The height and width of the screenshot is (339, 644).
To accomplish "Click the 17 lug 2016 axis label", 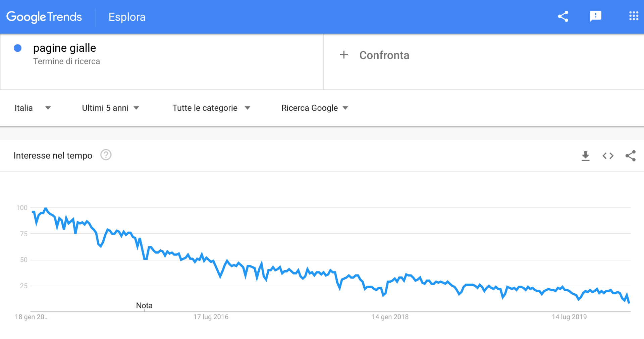I will point(211,317).
